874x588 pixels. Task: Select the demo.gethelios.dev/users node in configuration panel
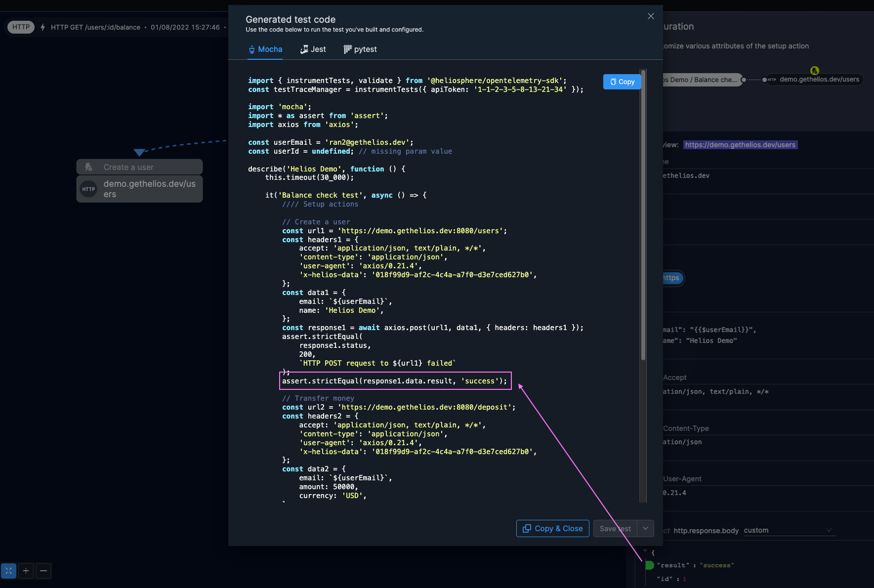(814, 80)
